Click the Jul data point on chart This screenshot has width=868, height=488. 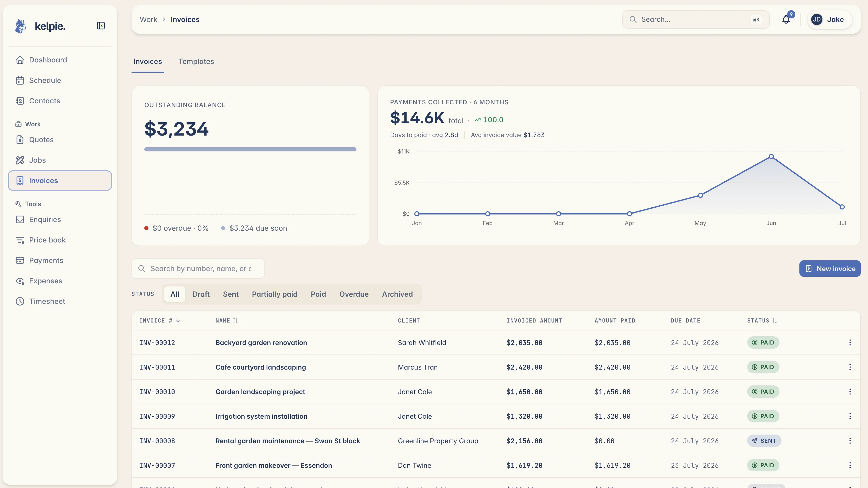pos(842,207)
